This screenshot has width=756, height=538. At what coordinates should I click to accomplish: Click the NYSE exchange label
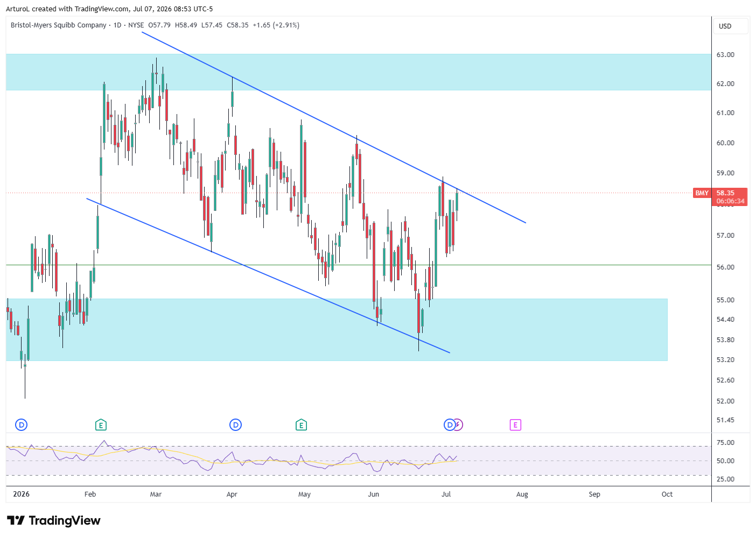coord(136,25)
